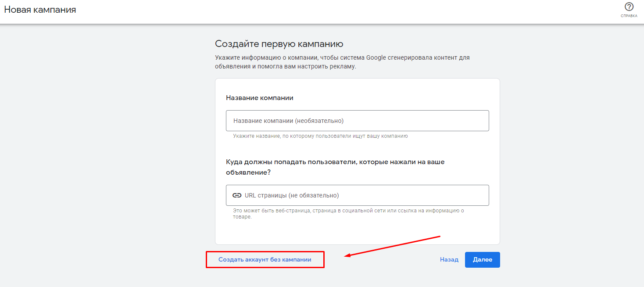This screenshot has height=287, width=644.
Task: Focus the URL страницы input field
Action: click(x=364, y=195)
